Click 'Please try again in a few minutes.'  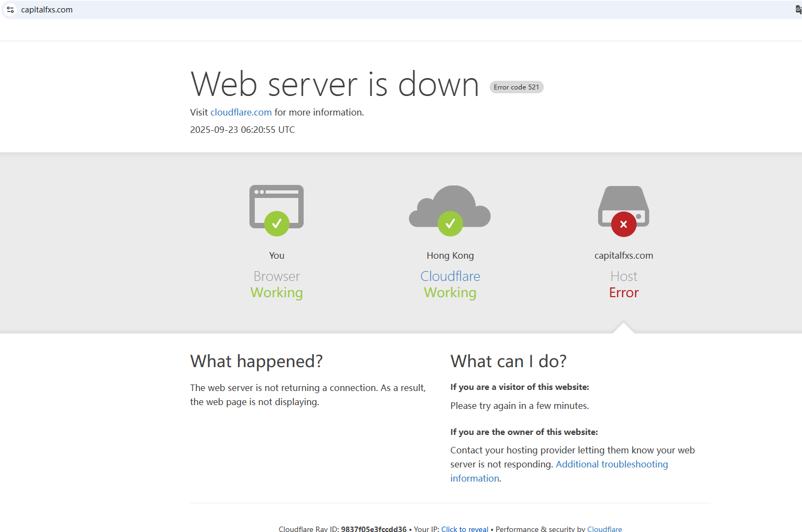click(519, 406)
